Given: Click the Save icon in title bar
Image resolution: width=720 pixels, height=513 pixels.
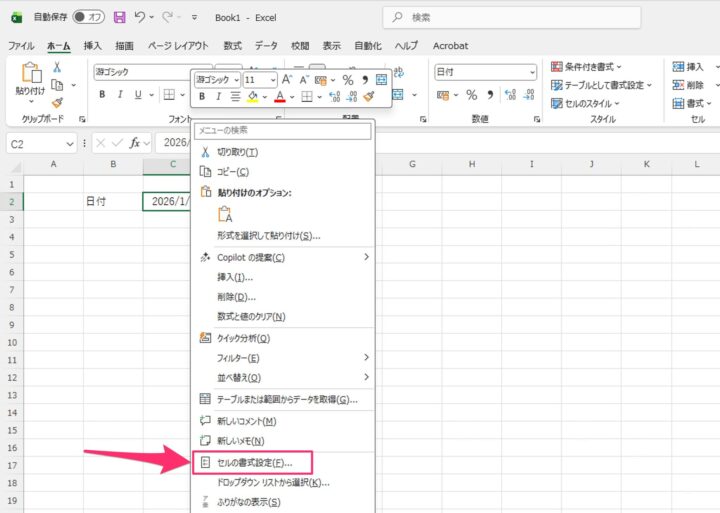Looking at the screenshot, I should 120,17.
